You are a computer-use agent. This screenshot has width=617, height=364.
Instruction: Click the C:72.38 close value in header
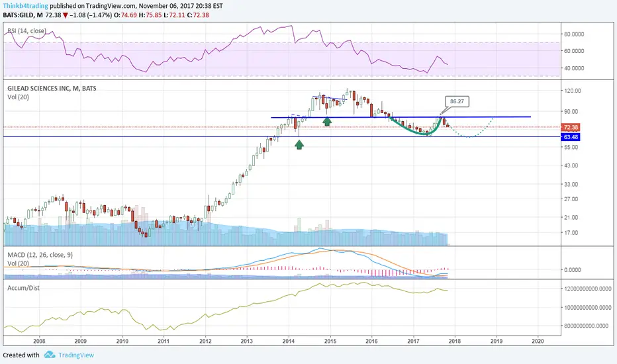pos(198,15)
